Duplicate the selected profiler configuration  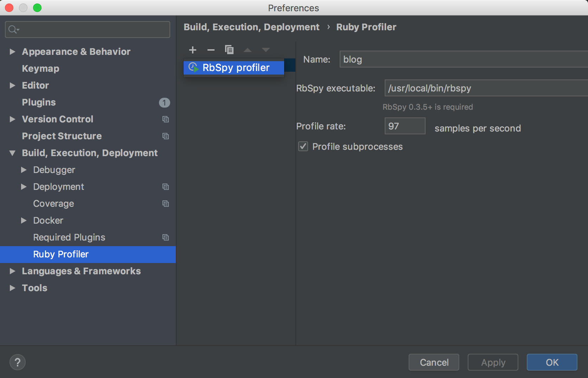point(229,50)
